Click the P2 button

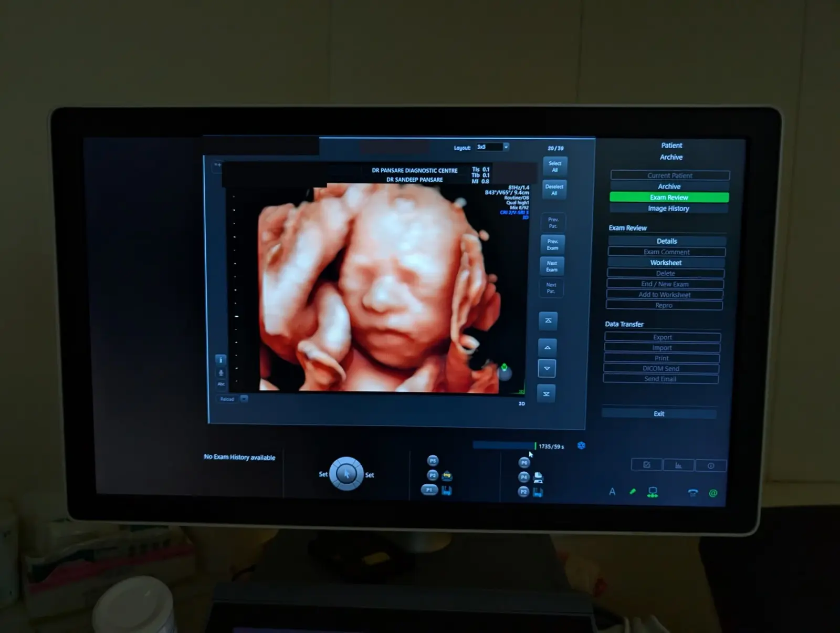tap(523, 492)
